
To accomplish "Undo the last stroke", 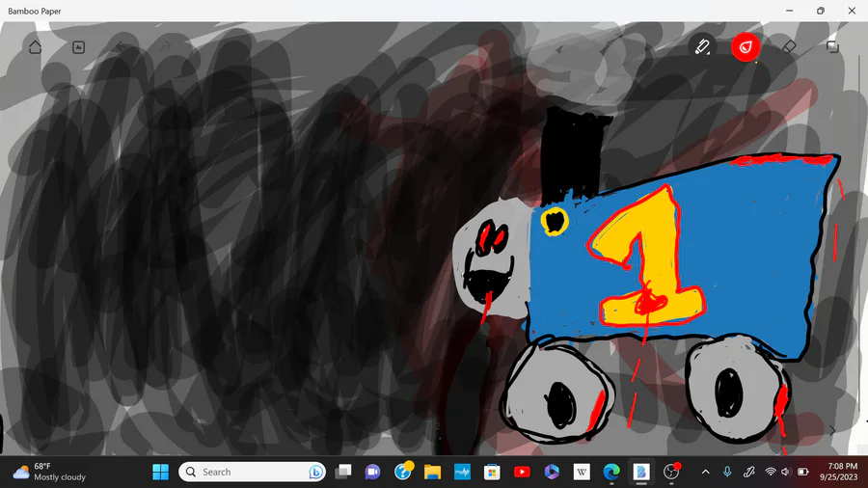I will pyautogui.click(x=121, y=47).
